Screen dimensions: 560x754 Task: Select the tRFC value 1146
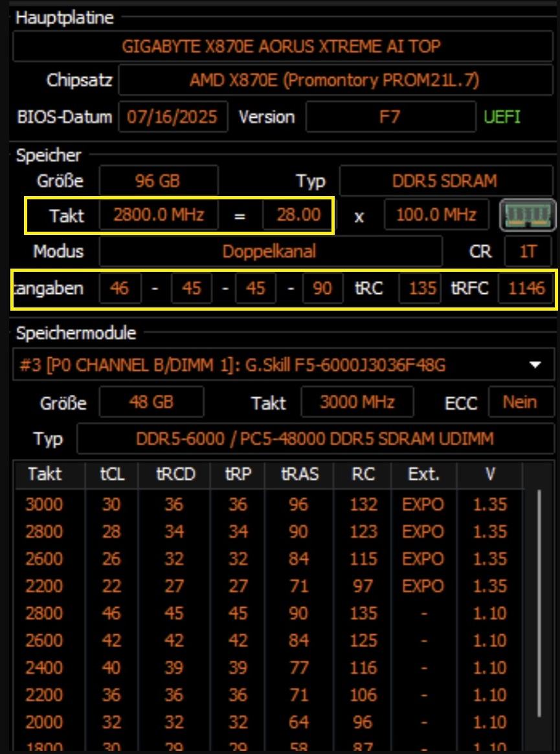pyautogui.click(x=525, y=289)
